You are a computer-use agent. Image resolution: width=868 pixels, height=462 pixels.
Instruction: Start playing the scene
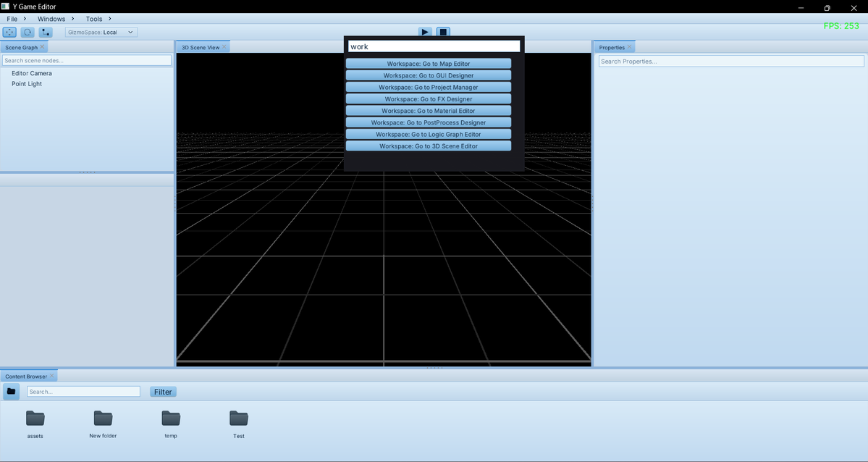(x=425, y=32)
